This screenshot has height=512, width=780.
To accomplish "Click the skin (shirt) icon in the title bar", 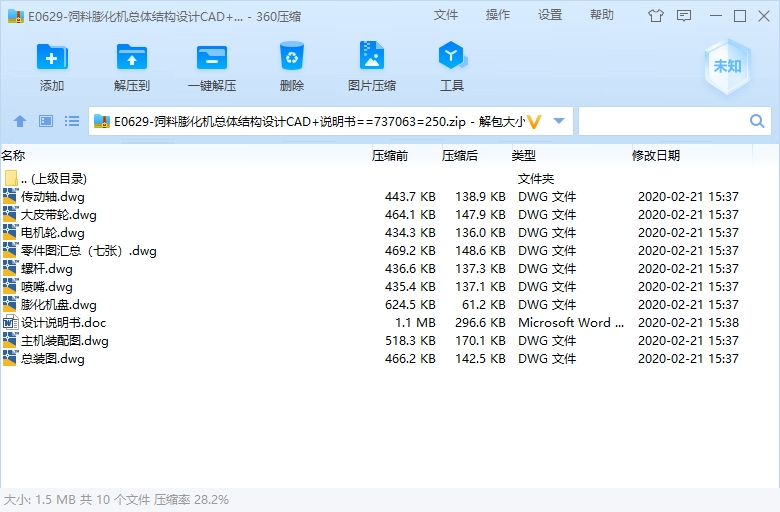I will pos(656,16).
